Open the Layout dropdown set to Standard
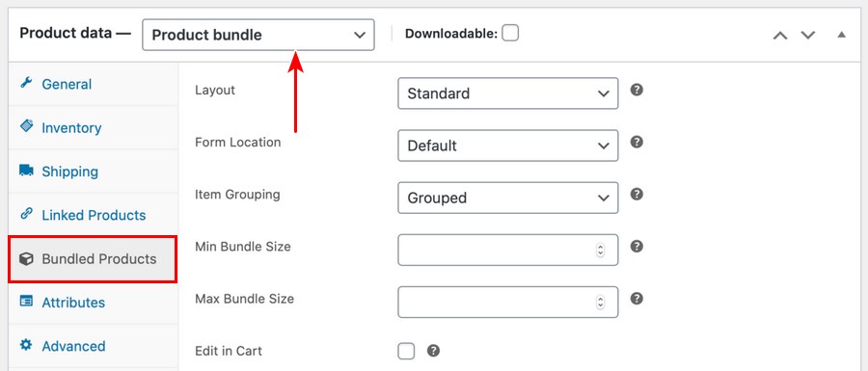Screen dimensions: 868x371 click(x=507, y=93)
